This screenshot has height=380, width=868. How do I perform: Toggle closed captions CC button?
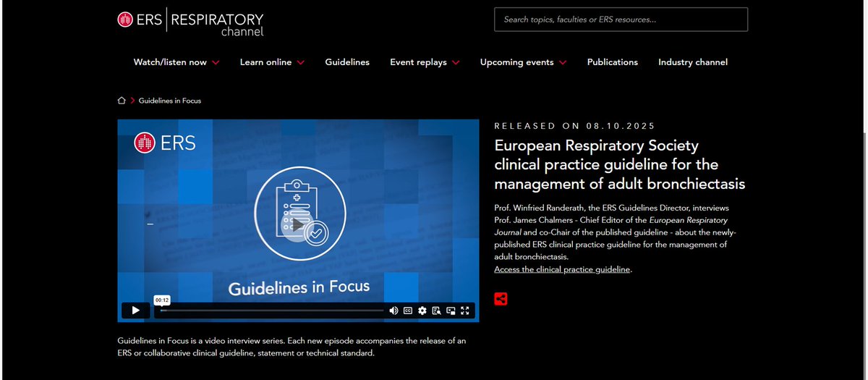point(408,311)
